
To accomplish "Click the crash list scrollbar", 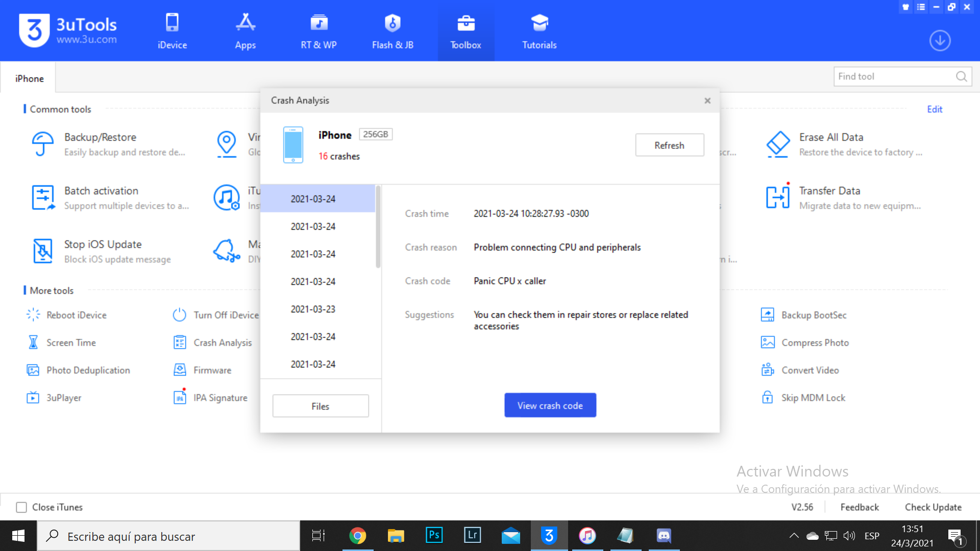I will [378, 227].
